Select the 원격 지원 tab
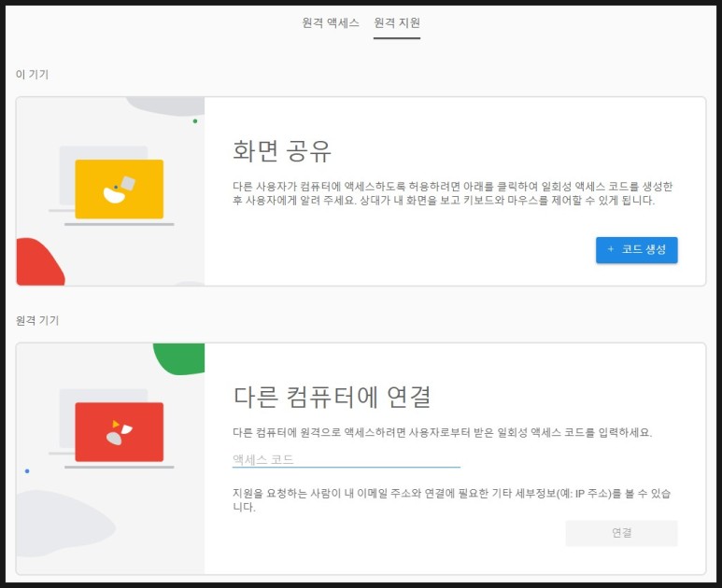Viewport: 722px width, 588px height. (x=396, y=22)
